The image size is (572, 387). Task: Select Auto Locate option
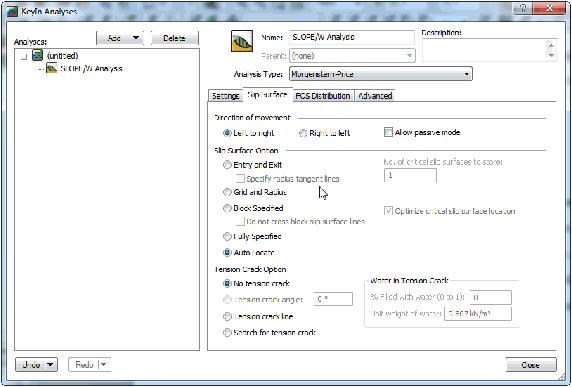coord(227,252)
